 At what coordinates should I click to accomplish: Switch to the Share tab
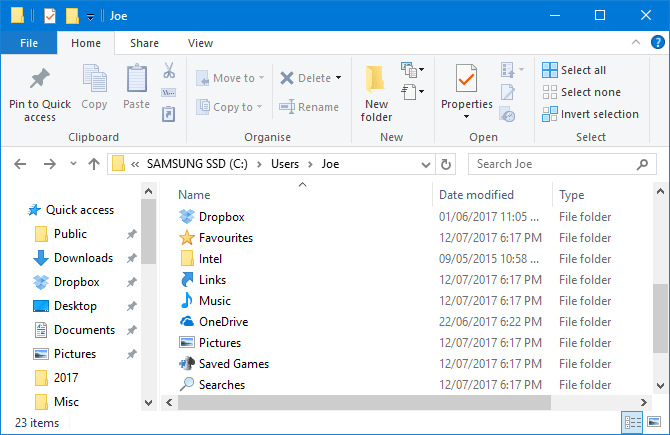144,43
